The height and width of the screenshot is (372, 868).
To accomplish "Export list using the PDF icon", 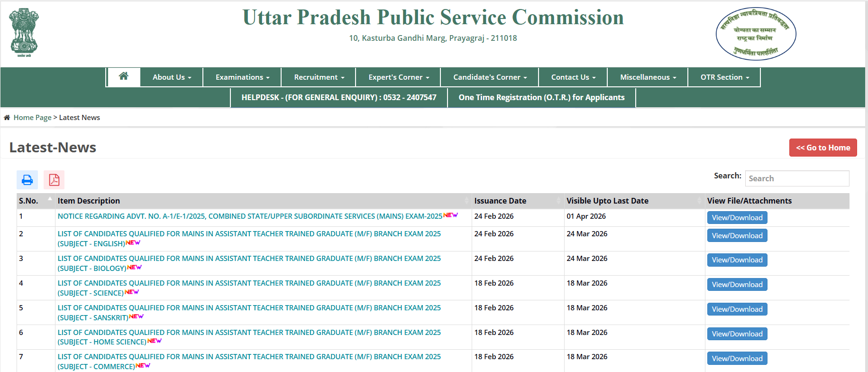I will (54, 180).
